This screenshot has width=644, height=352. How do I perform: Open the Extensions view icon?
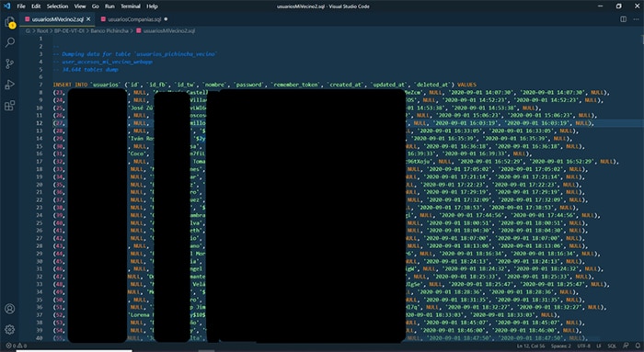pos(10,106)
